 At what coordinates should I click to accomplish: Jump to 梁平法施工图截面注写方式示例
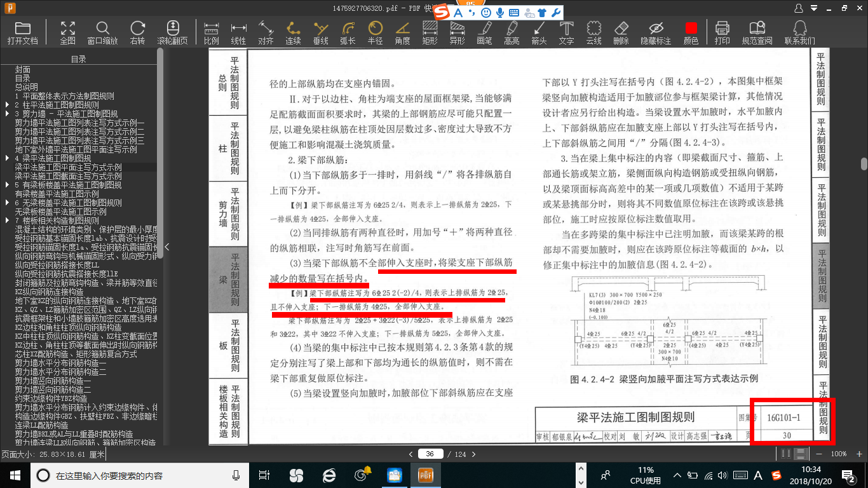click(x=69, y=176)
